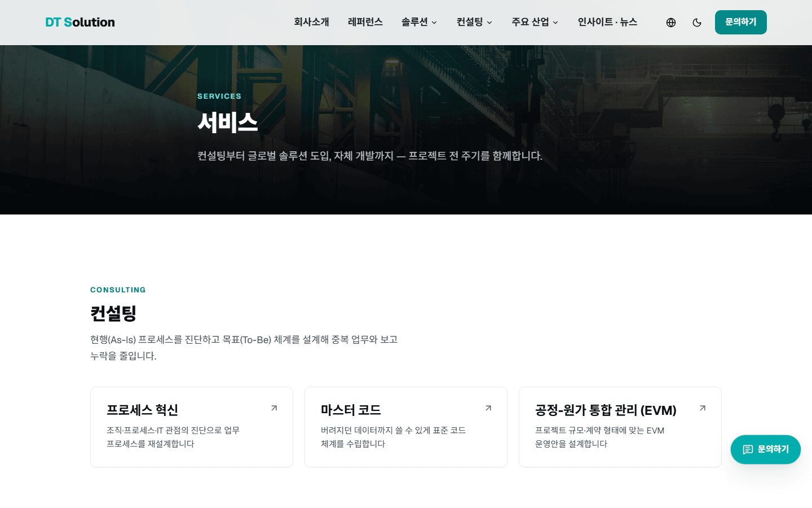Open the floating 문의하기 chat button
Image resolution: width=812 pixels, height=508 pixels.
pyautogui.click(x=766, y=449)
